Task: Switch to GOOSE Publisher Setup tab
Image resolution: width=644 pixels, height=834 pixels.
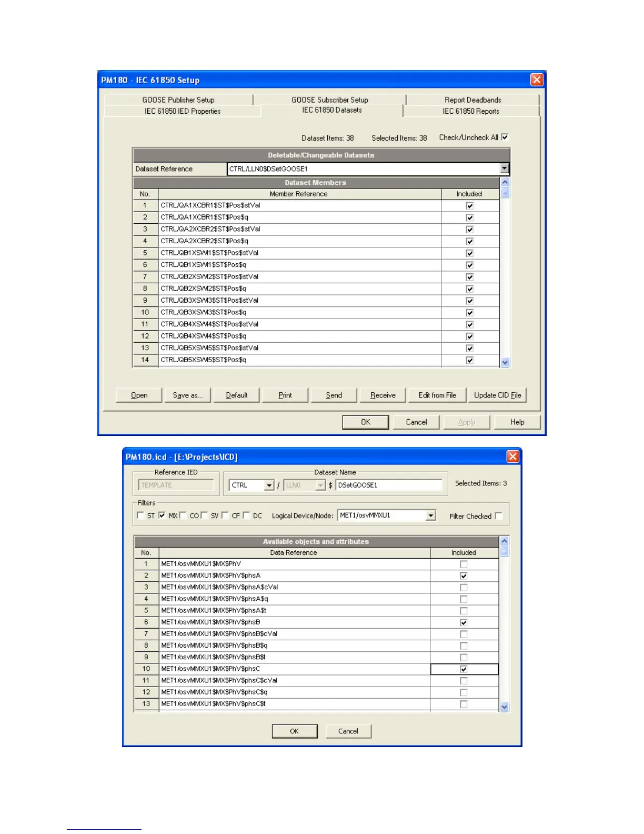Action: click(x=178, y=100)
